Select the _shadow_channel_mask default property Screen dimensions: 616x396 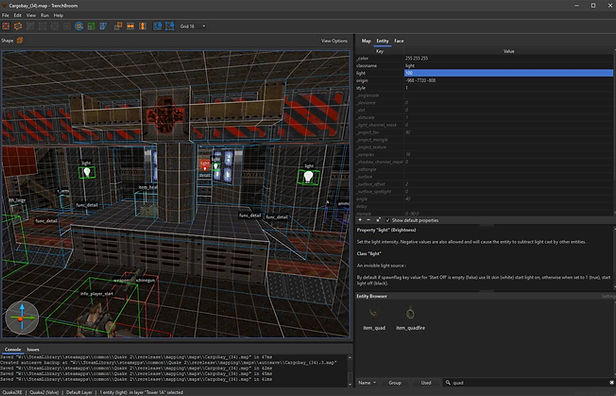[484, 162]
